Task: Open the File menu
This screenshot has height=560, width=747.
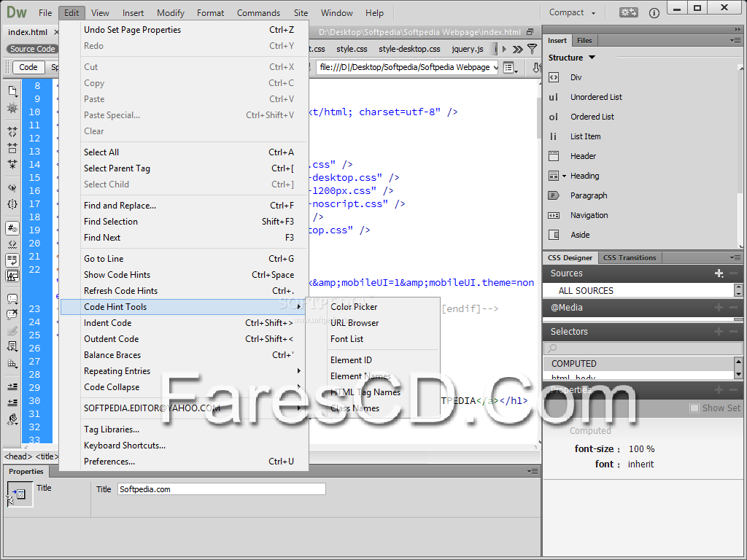Action: tap(45, 13)
